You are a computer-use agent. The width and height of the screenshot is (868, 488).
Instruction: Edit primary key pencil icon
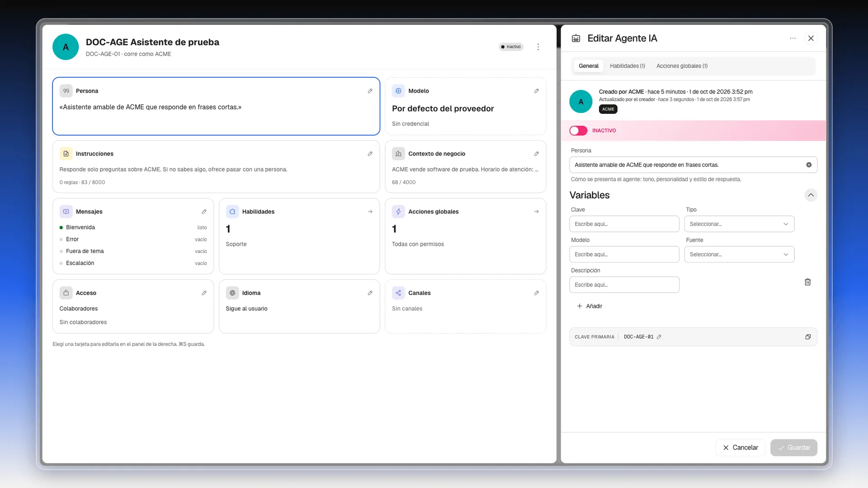659,337
